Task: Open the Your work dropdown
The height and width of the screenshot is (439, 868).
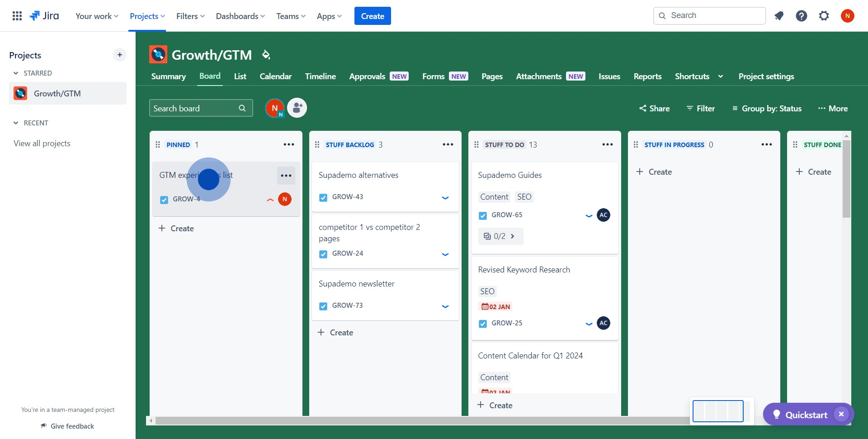Action: [x=97, y=16]
